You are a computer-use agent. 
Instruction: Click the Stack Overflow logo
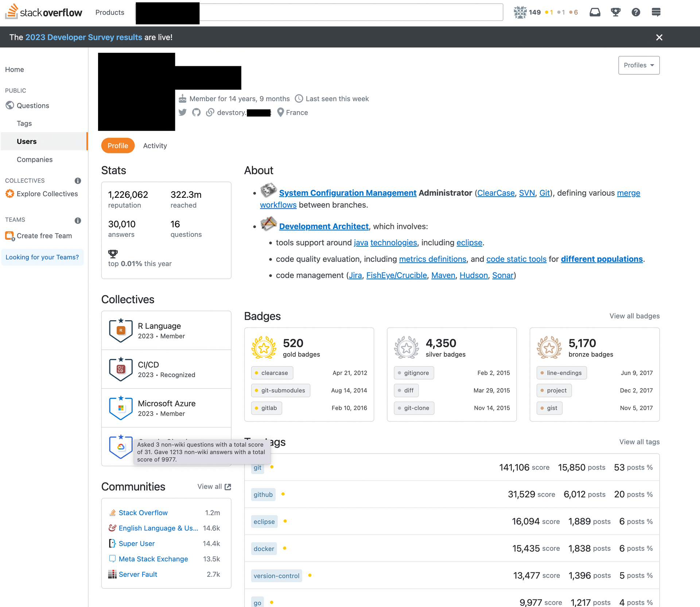tap(43, 11)
